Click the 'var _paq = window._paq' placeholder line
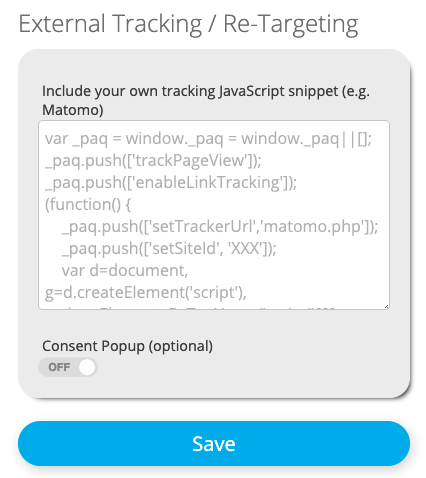Image resolution: width=426 pixels, height=478 pixels. pyautogui.click(x=208, y=138)
